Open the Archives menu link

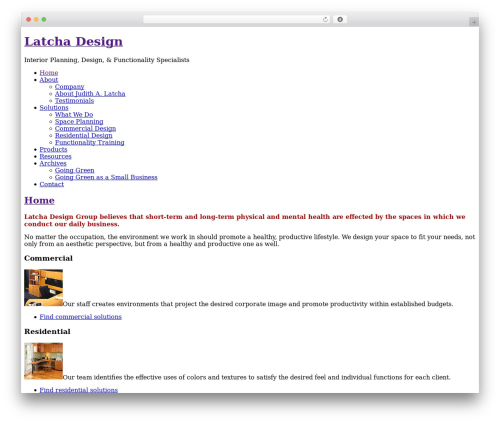53,164
